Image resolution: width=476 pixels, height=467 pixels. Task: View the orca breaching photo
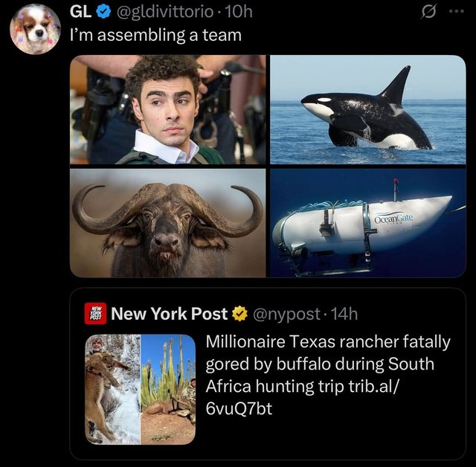368,109
